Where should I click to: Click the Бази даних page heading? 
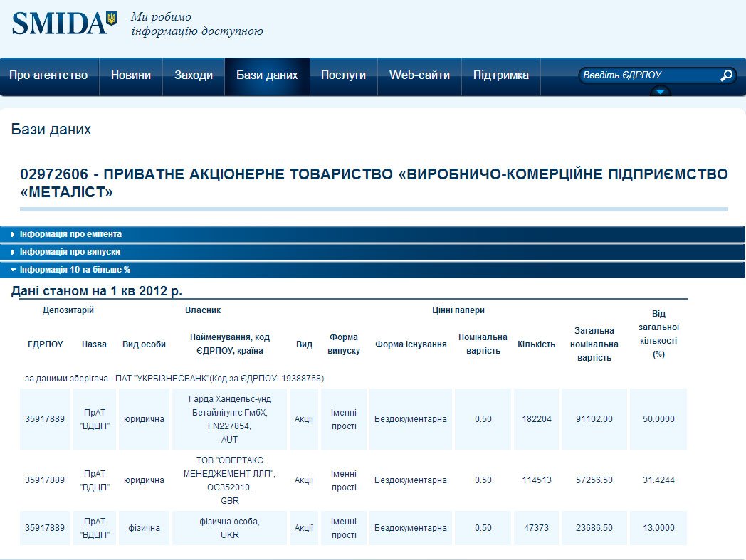coord(51,130)
